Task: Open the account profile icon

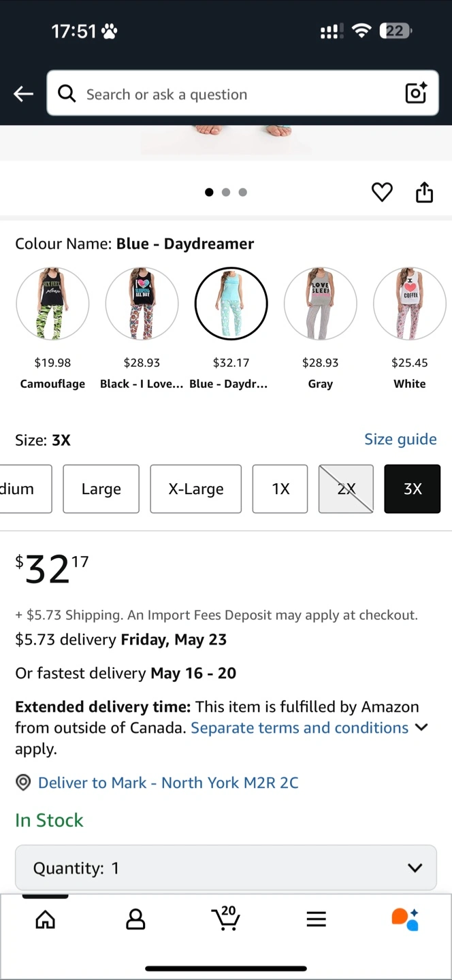Action: tap(135, 919)
